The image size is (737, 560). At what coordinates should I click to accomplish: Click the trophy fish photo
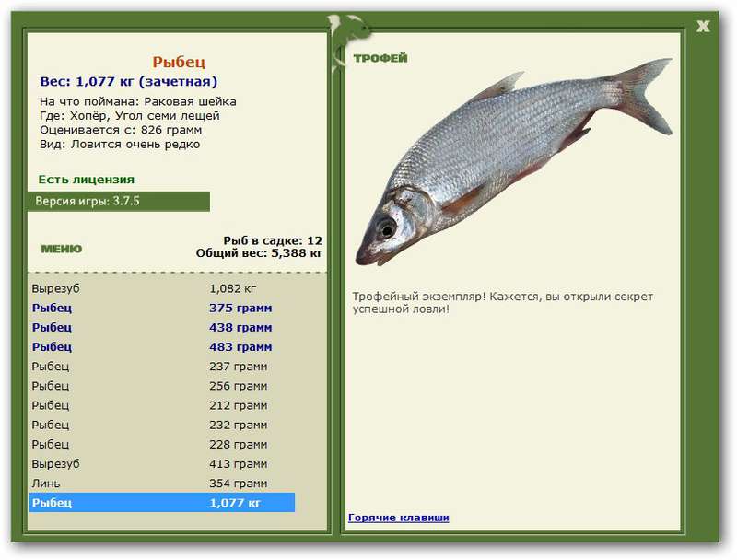click(x=514, y=162)
